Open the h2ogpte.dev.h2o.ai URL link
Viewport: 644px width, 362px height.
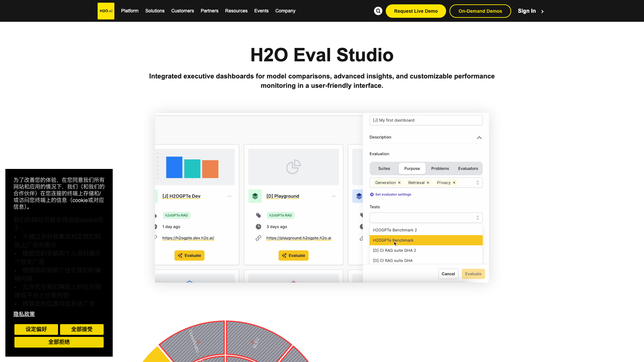tap(188, 238)
